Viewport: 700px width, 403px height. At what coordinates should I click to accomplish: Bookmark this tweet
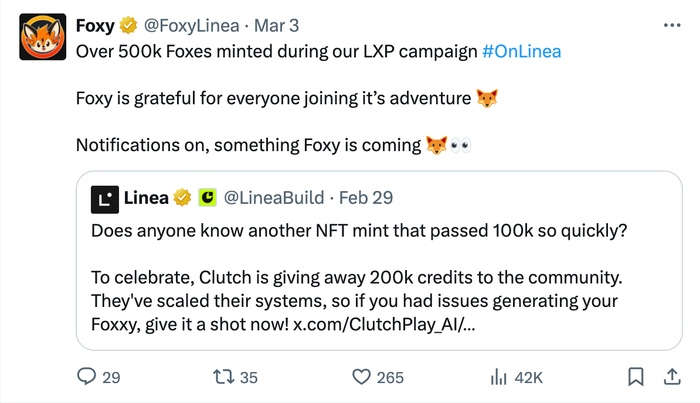point(634,377)
